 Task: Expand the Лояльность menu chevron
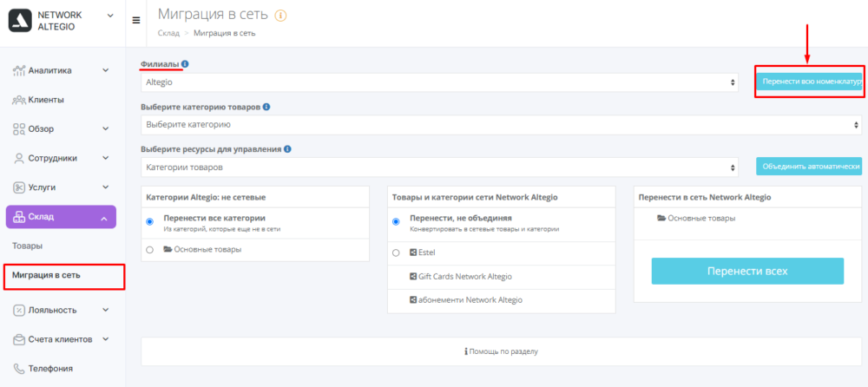[x=106, y=310]
